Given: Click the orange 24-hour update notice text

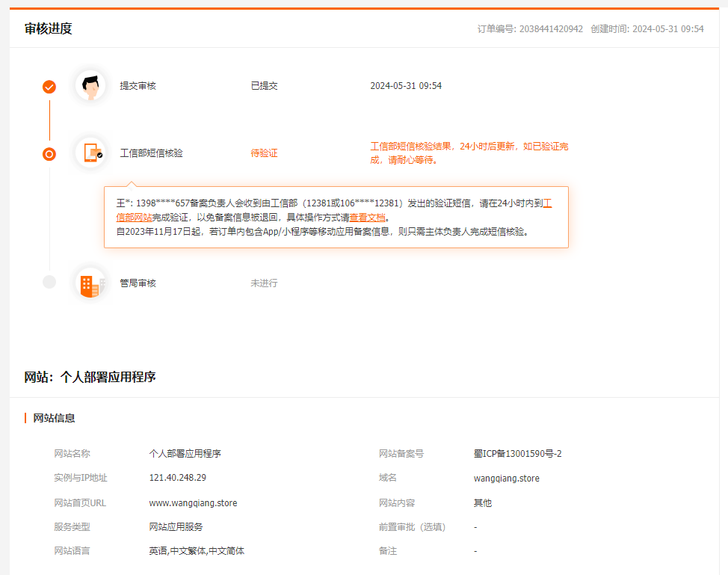Looking at the screenshot, I should (x=469, y=153).
